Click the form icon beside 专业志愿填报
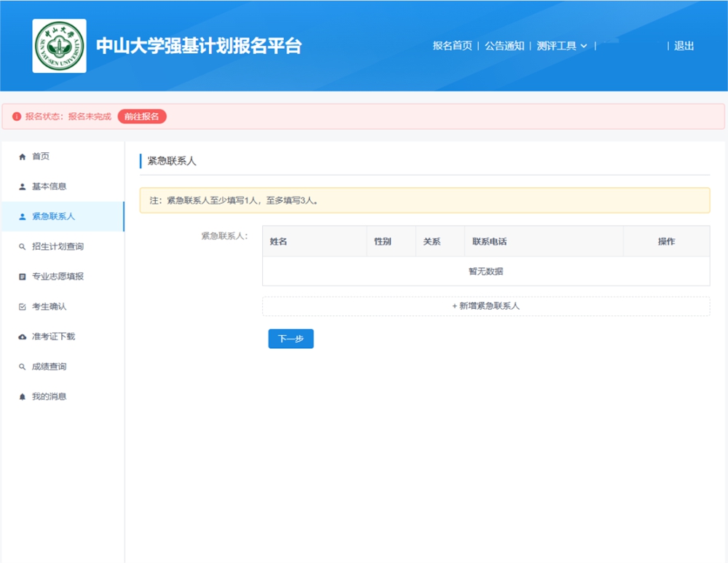The width and height of the screenshot is (728, 563). pyautogui.click(x=22, y=277)
